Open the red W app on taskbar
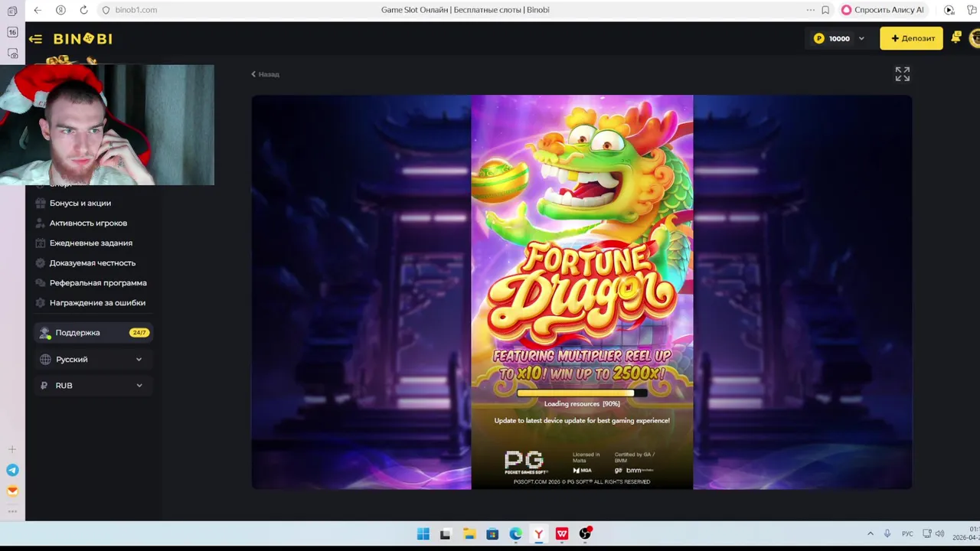This screenshot has height=551, width=980. [x=562, y=534]
